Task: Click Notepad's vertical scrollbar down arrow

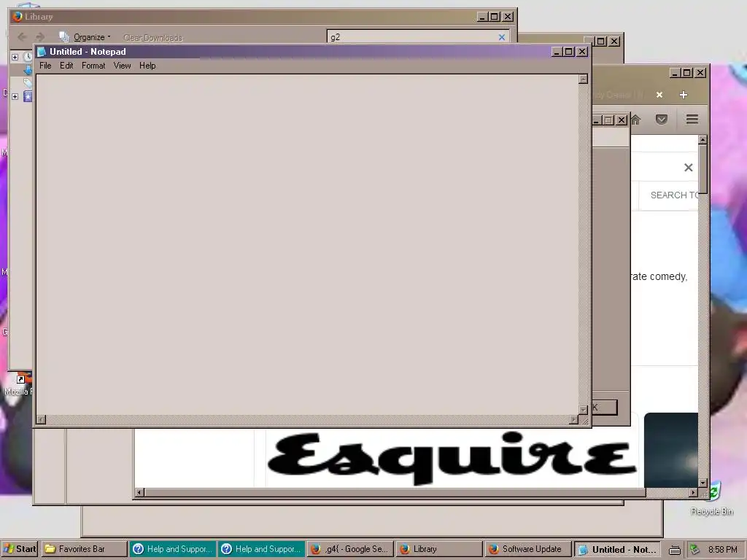Action: tap(583, 410)
